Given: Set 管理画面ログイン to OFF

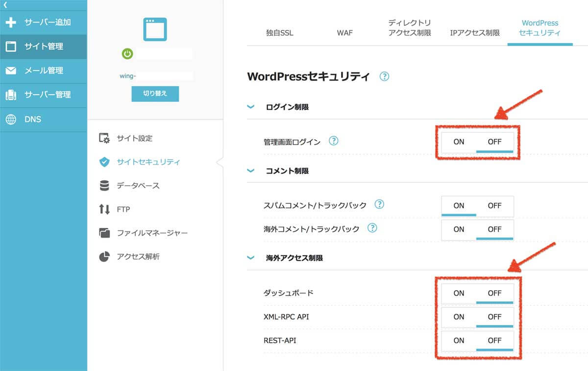Looking at the screenshot, I should click(x=495, y=142).
